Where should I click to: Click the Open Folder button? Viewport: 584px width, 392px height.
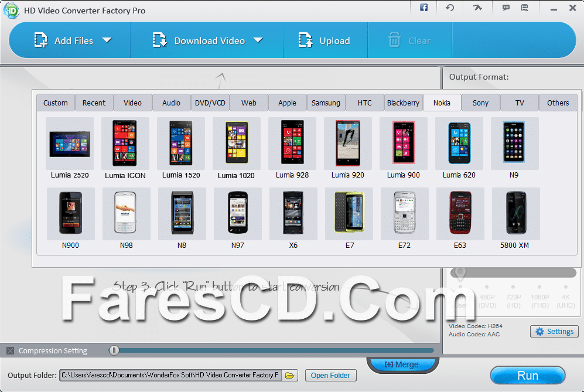(330, 375)
